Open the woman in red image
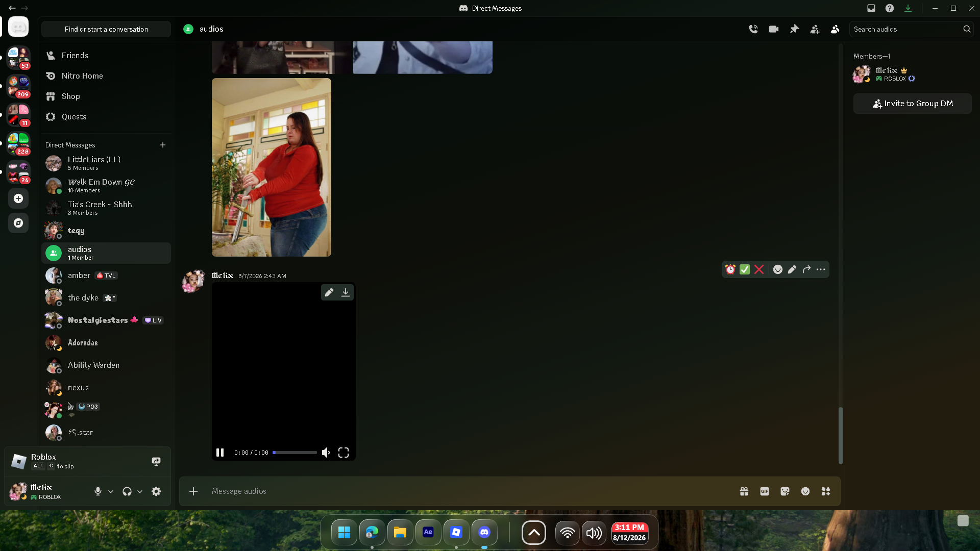This screenshot has width=980, height=551. (x=272, y=167)
